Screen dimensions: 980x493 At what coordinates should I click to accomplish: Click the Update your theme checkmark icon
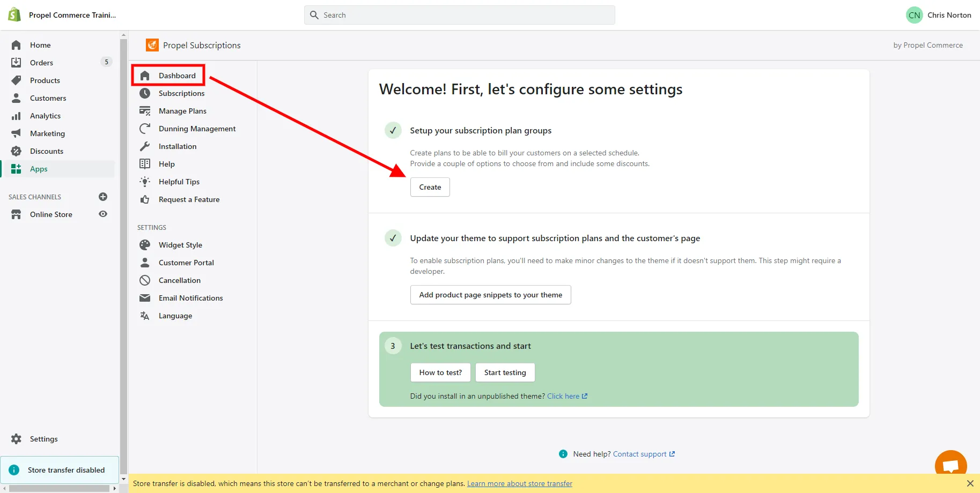coord(393,238)
